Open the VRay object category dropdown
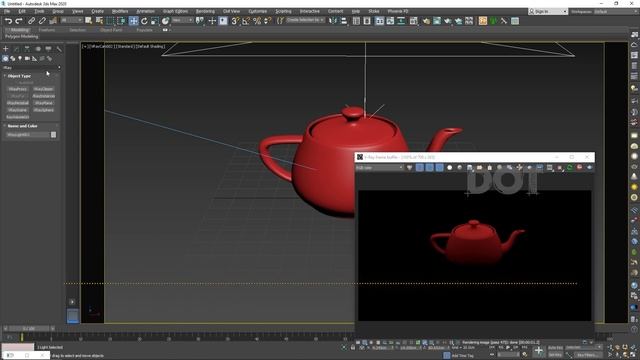The height and width of the screenshot is (360, 640). tap(31, 67)
